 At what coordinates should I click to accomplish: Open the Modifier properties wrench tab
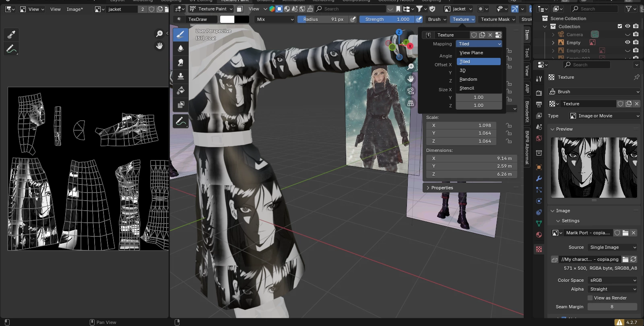(x=539, y=178)
